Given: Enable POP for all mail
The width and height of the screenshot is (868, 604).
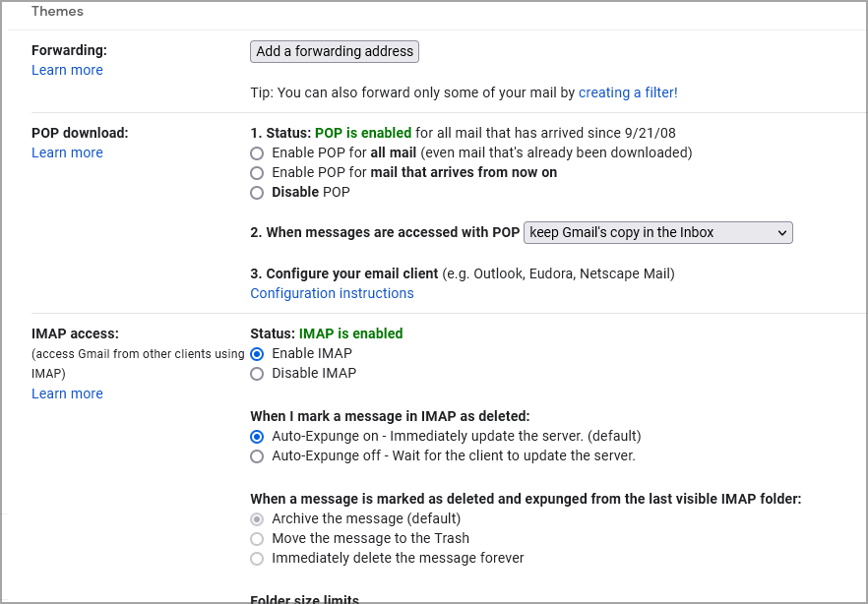Looking at the screenshot, I should click(257, 153).
